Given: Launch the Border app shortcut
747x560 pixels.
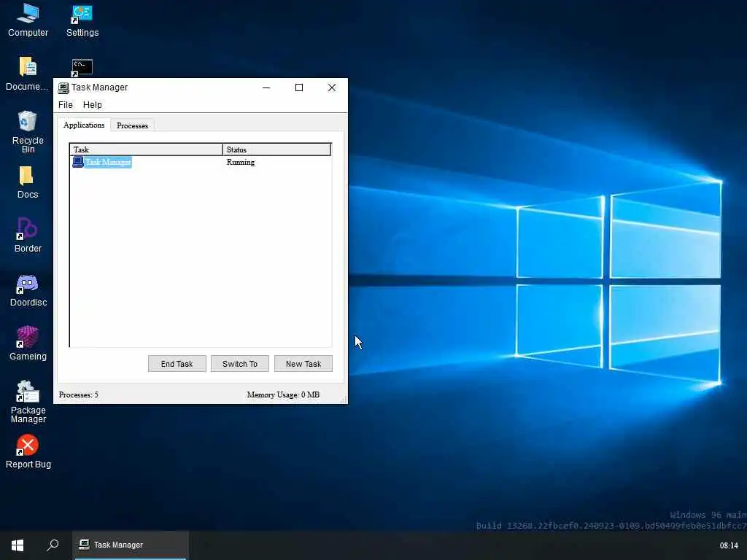Looking at the screenshot, I should (x=28, y=236).
